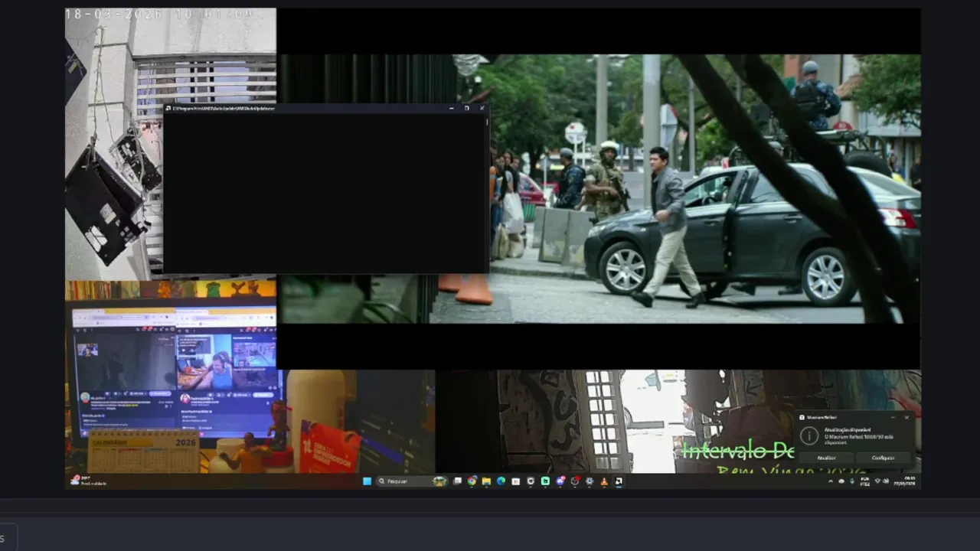The height and width of the screenshot is (551, 980).
Task: Click Atualizar in Macrium Reflect notification
Action: coord(826,458)
